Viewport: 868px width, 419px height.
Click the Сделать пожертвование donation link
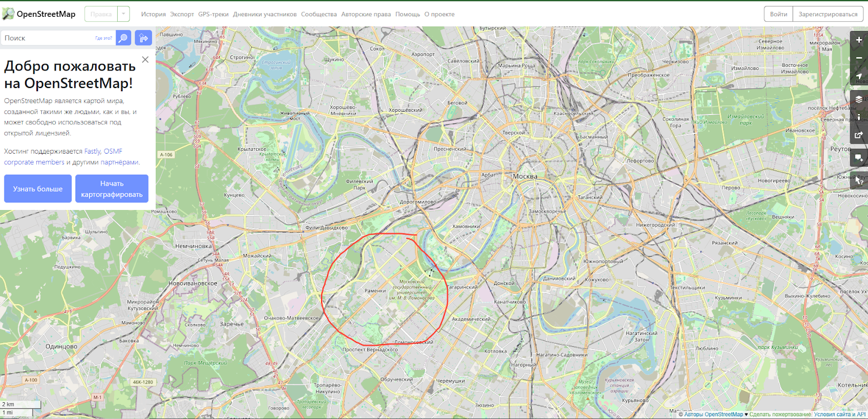tap(780, 414)
